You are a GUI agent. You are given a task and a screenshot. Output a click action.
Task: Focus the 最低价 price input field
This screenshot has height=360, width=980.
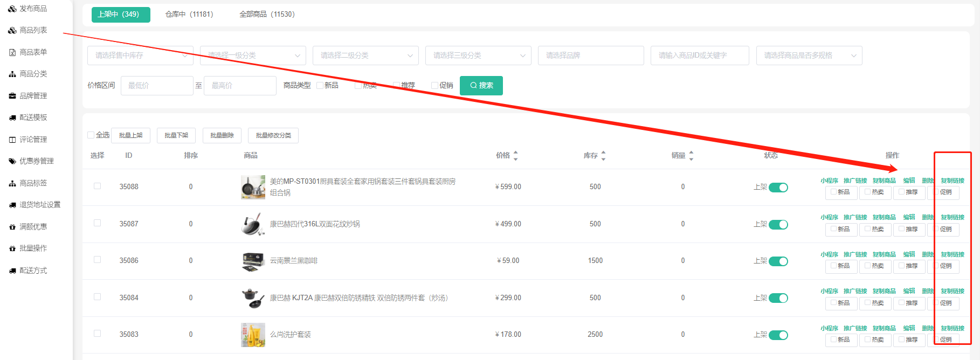pos(157,86)
